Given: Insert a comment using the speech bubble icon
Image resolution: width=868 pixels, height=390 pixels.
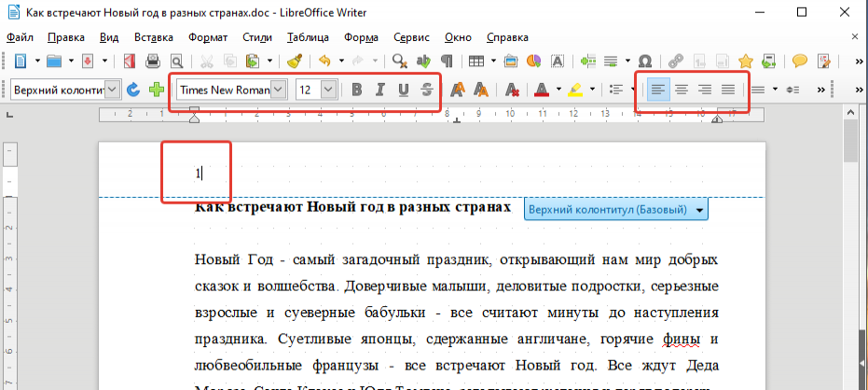Looking at the screenshot, I should click(799, 62).
